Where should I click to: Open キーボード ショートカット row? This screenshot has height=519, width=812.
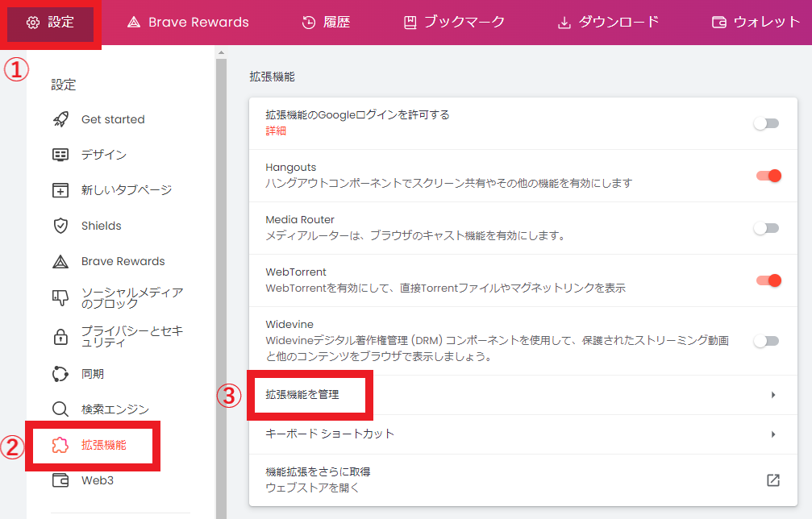click(523, 434)
